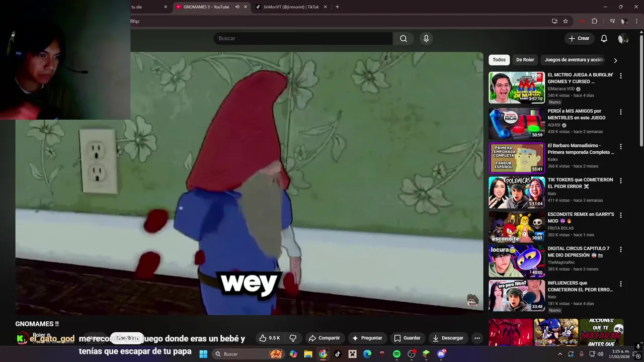
Task: Open more actions ellipsis below the video
Action: [x=477, y=338]
